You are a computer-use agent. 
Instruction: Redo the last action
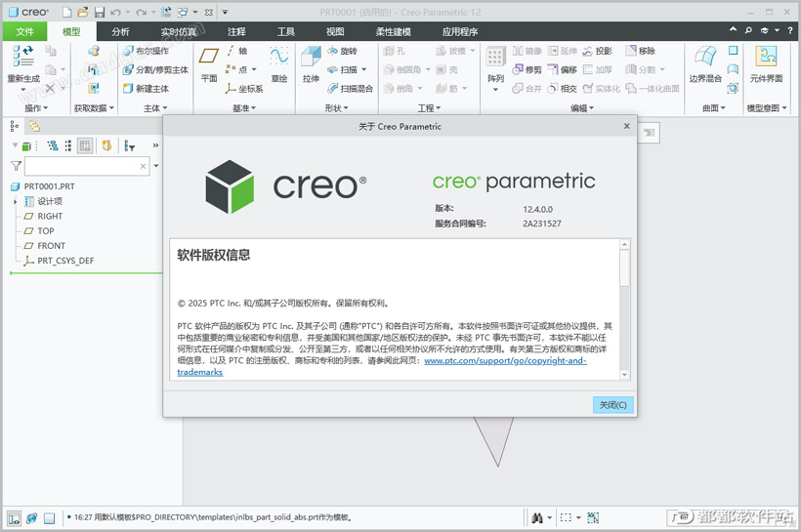click(x=142, y=13)
